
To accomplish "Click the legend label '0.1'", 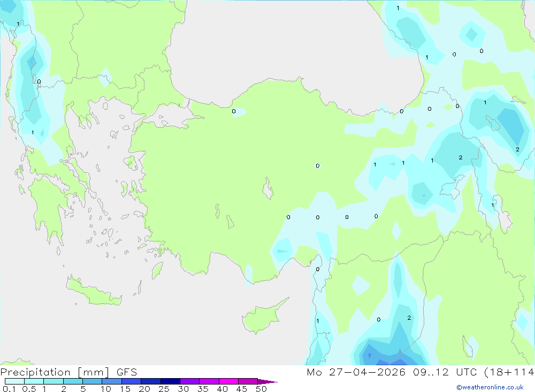I will tap(9, 389).
